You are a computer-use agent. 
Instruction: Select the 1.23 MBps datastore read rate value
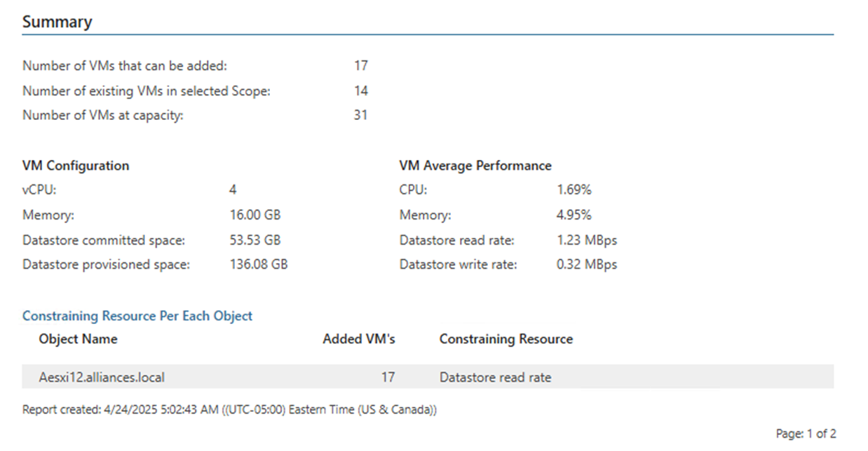586,241
